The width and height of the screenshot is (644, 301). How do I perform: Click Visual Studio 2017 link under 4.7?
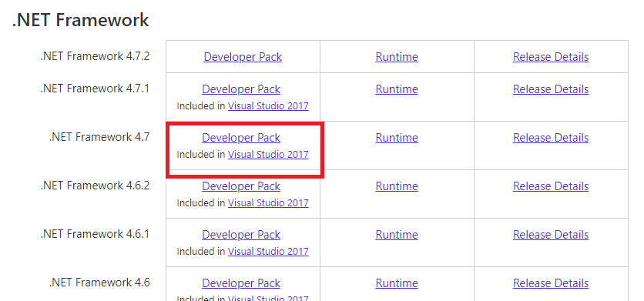[x=268, y=155]
